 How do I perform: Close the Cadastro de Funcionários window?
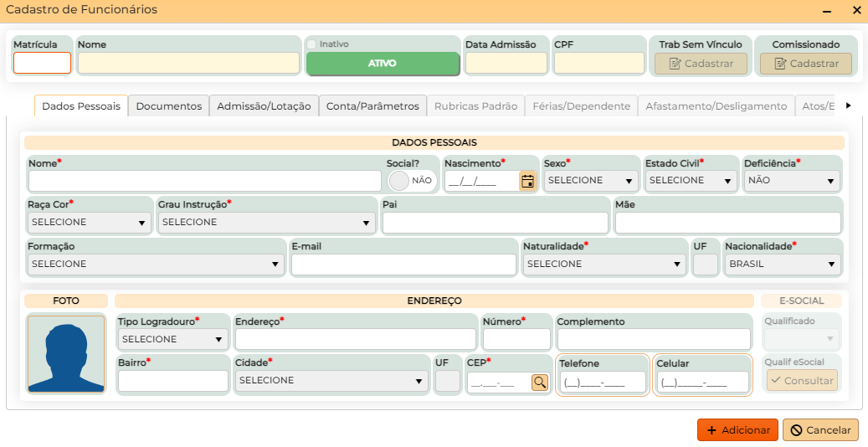856,11
